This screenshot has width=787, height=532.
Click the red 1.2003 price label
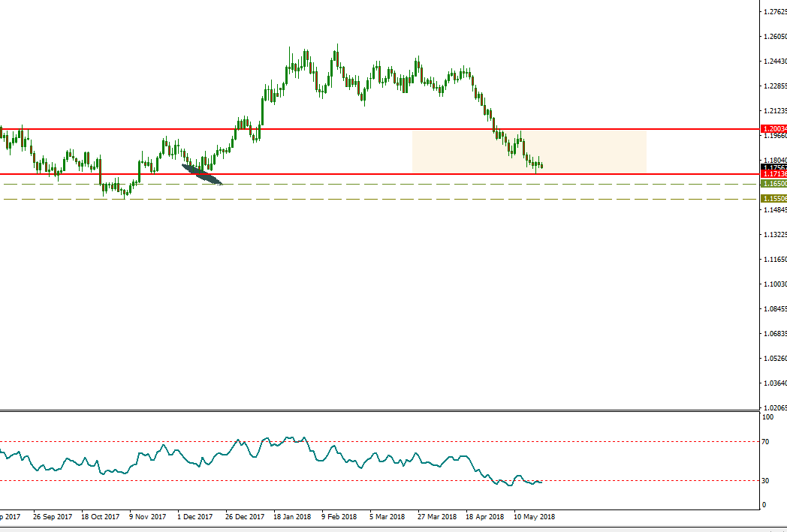point(773,129)
